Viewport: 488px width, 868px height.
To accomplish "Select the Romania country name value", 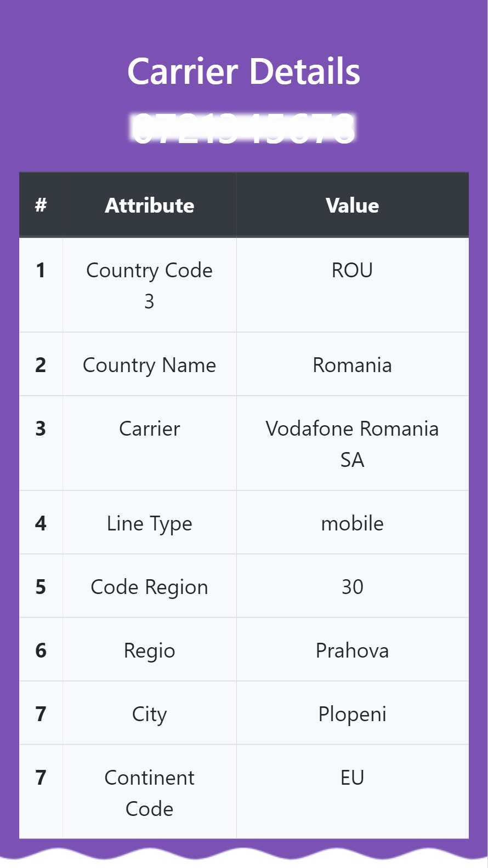I will coord(353,365).
